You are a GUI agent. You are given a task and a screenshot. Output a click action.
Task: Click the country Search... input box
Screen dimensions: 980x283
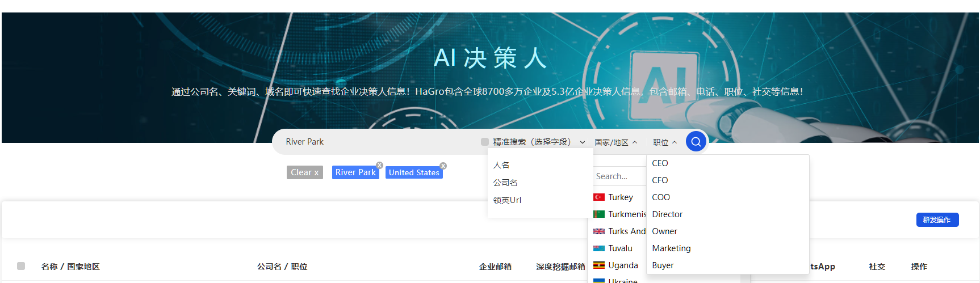point(618,176)
